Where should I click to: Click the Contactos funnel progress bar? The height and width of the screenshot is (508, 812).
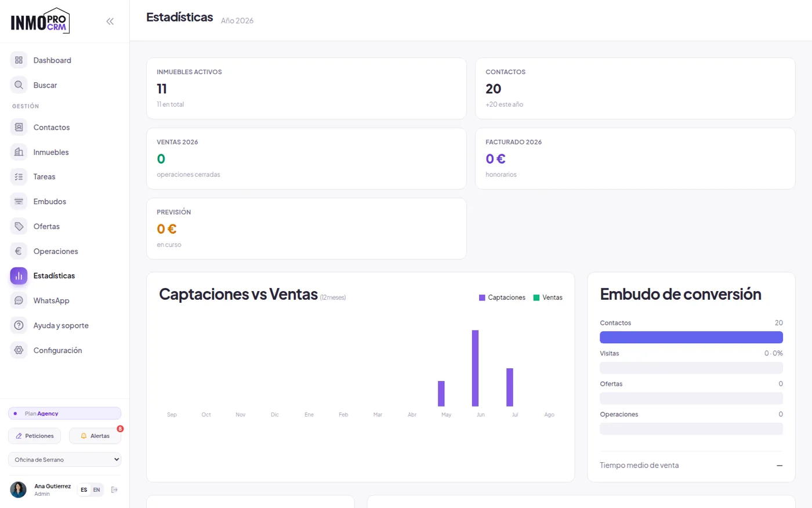[691, 338]
